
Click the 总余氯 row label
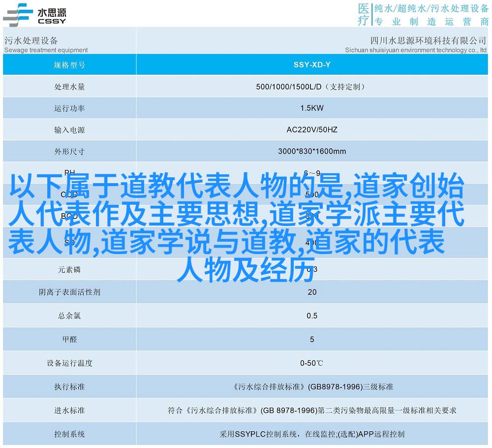coord(69,316)
